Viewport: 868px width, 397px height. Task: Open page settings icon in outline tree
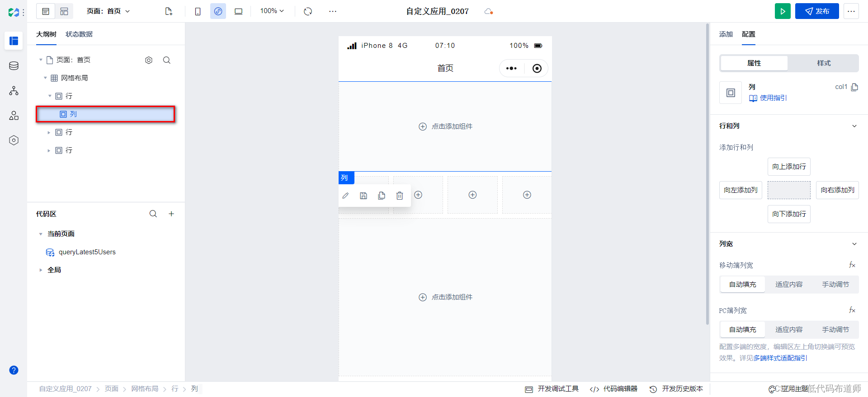(x=149, y=60)
